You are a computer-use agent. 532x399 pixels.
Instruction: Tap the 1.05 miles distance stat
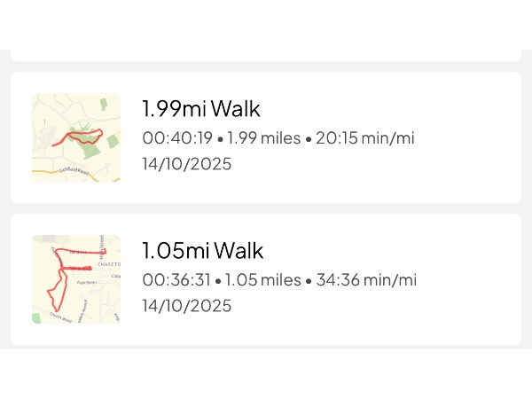point(263,280)
